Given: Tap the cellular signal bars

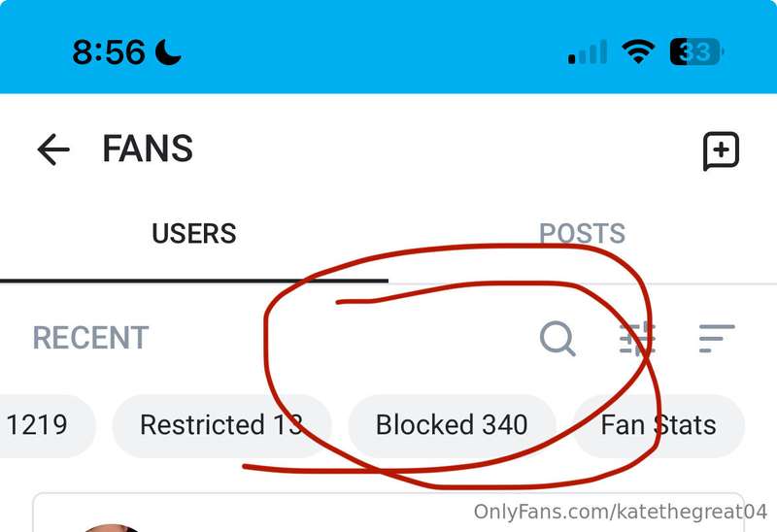Looking at the screenshot, I should click(x=588, y=52).
